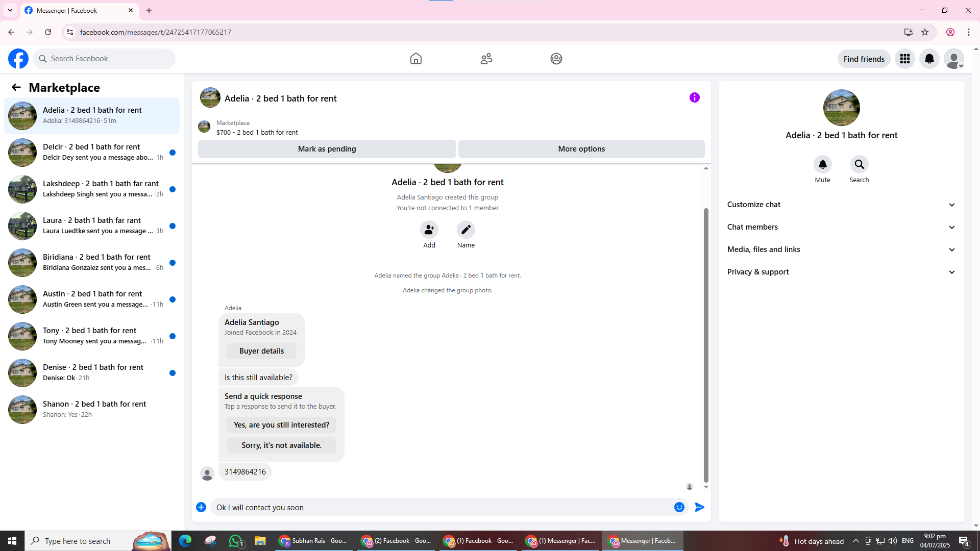980x551 pixels.
Task: Mute this chat with the bell toggle
Action: coord(822,164)
